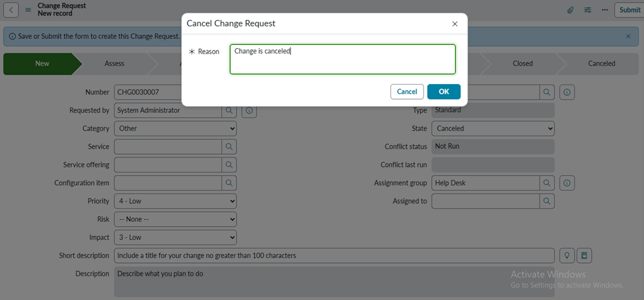Viewport: 644px width, 300px height.
Task: Click the lookup icon beside Requested by
Action: 229,110
